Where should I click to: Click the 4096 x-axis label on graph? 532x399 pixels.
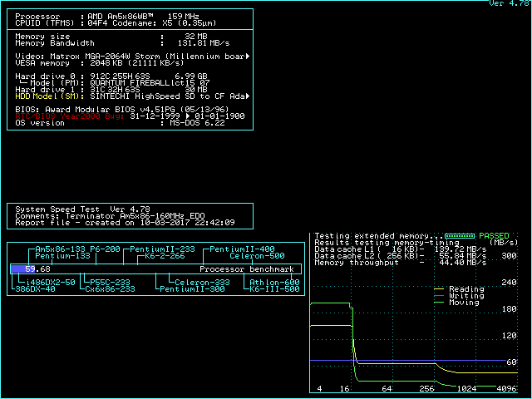(506, 389)
